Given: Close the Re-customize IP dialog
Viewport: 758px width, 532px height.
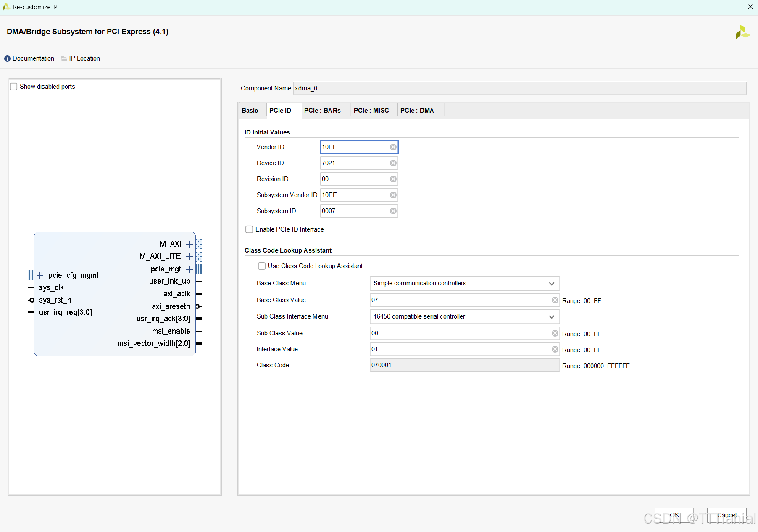Looking at the screenshot, I should coord(750,7).
